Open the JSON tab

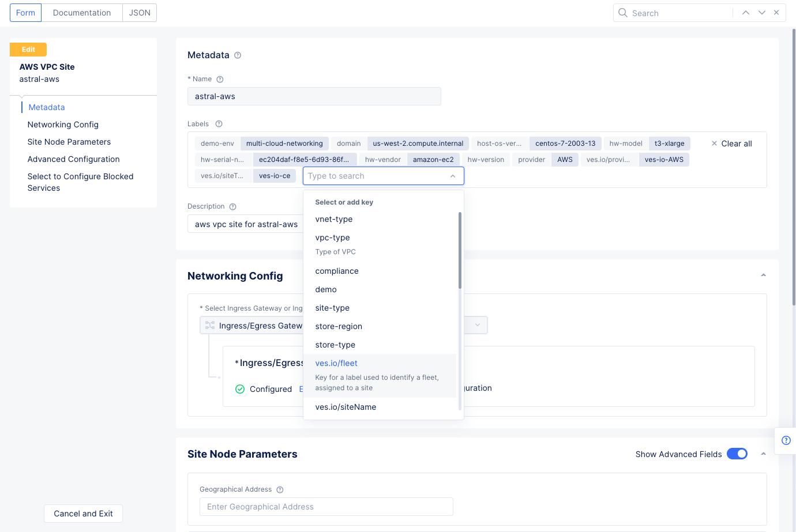click(x=139, y=12)
